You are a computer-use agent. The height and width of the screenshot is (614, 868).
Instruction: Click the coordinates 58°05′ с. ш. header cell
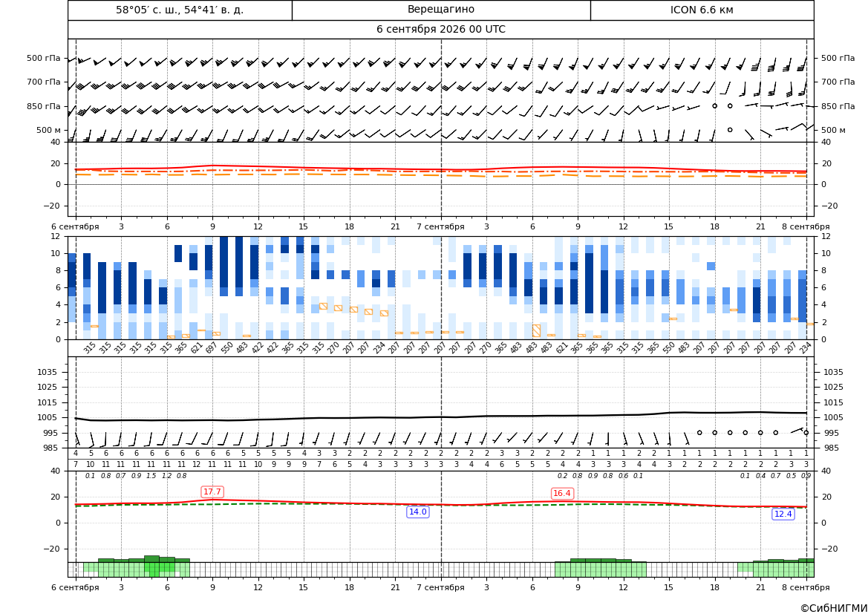tap(180, 10)
